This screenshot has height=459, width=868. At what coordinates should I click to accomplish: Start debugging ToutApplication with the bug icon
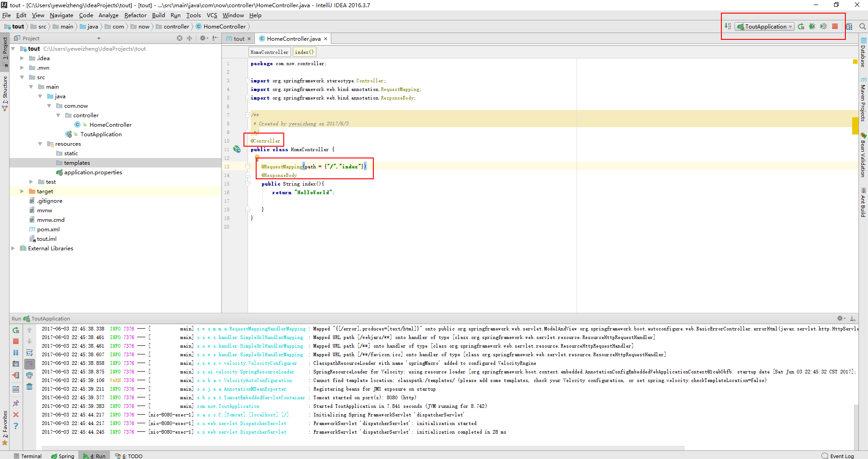812,26
